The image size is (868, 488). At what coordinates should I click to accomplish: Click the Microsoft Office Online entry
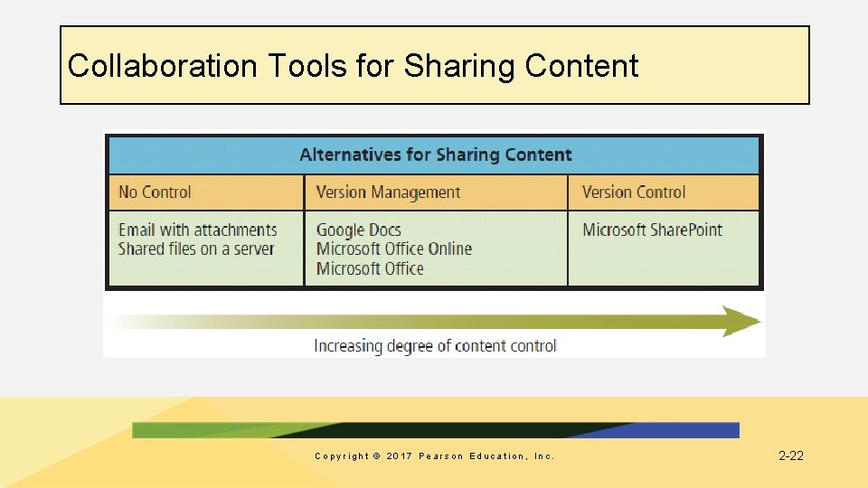click(x=394, y=249)
